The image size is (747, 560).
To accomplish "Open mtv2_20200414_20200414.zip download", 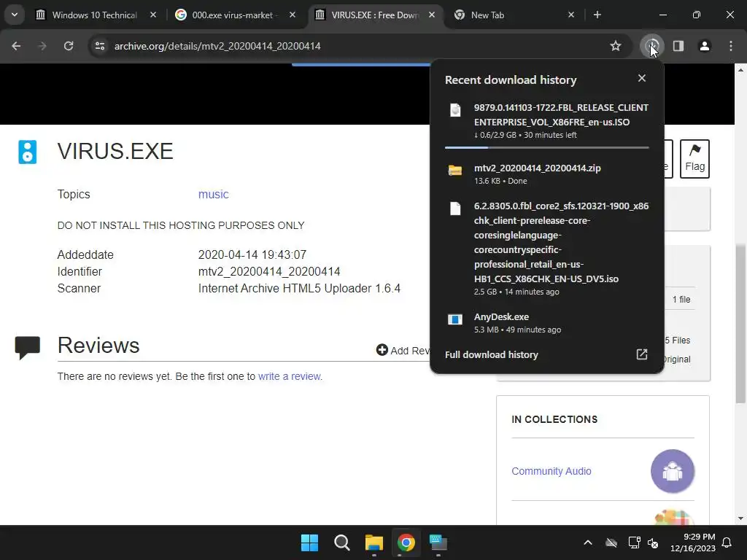I will pyautogui.click(x=546, y=174).
